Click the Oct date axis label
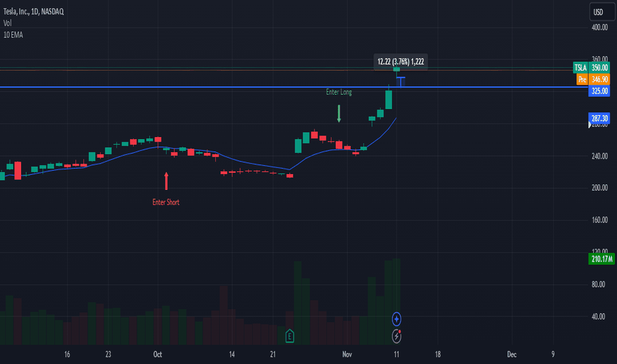Viewport: 617px width, 364px height. click(158, 354)
